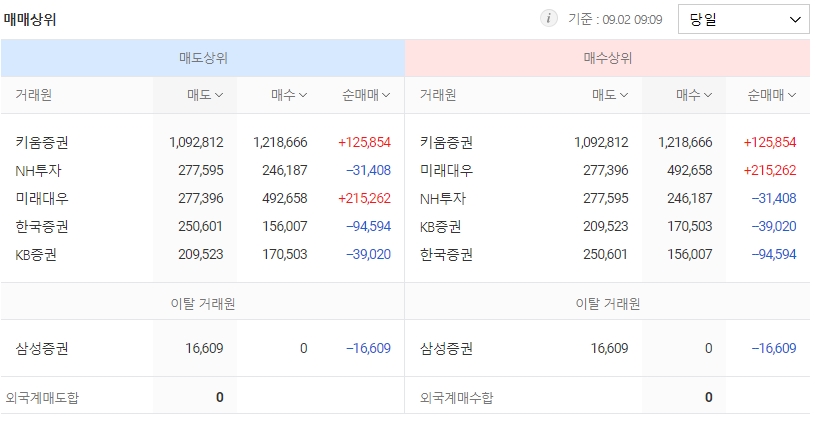Click 키움증권 in the 매수상위 table
Viewport: 817px width, 421px height.
(447, 142)
